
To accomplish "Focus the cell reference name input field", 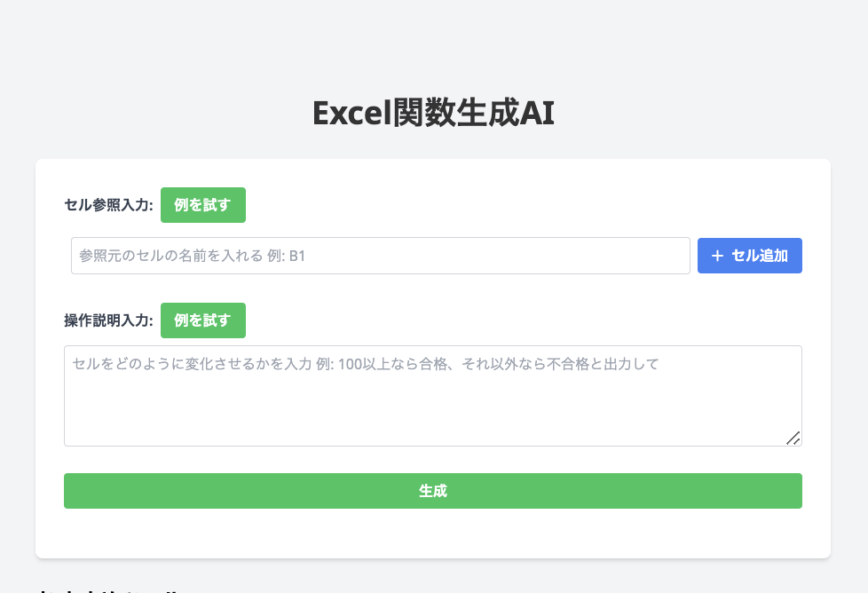I will [380, 256].
